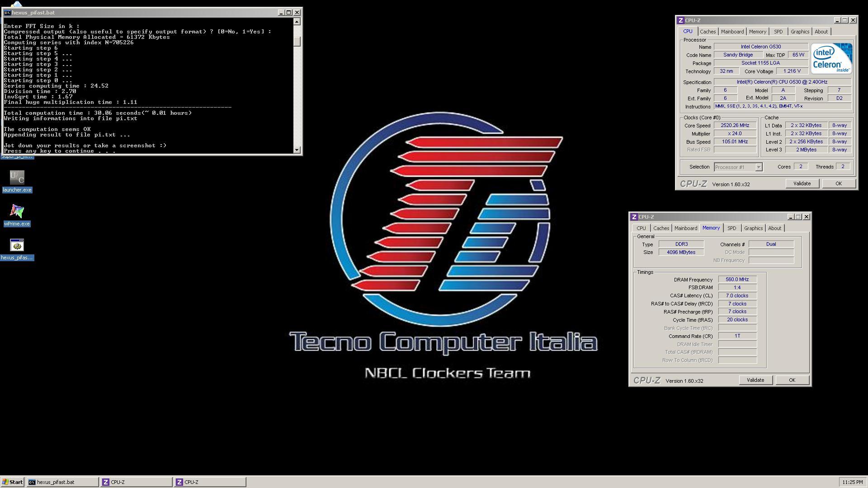Click the CAS# Latency value 7.0 clocks
Viewport: 868px width, 488px height.
click(x=737, y=296)
